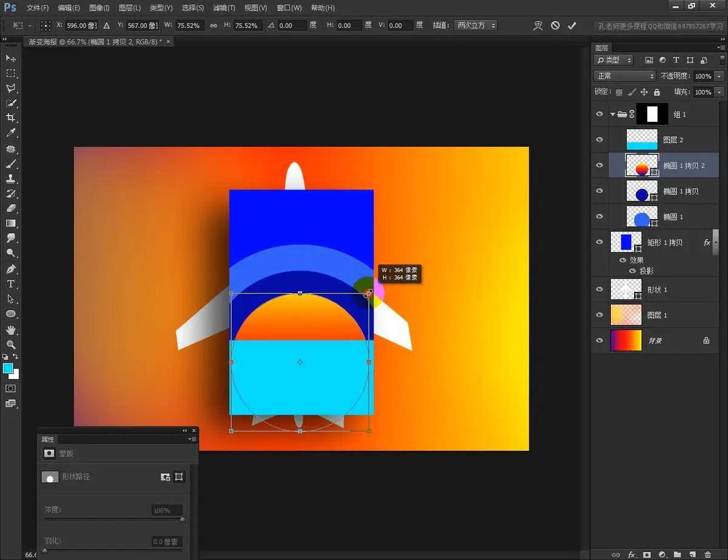This screenshot has width=728, height=560.
Task: Open the 两次立方 interpolation dropdown
Action: tap(476, 25)
